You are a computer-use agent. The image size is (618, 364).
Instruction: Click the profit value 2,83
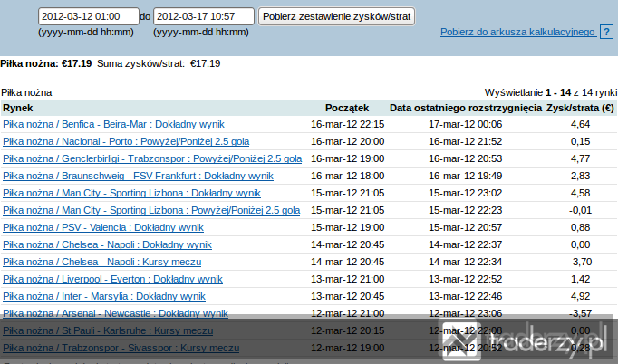click(580, 176)
